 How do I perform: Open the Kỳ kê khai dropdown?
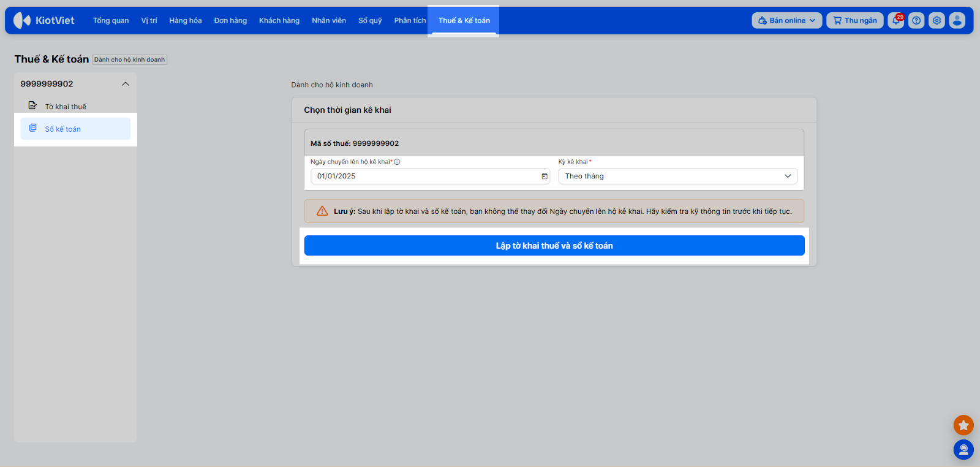coord(678,177)
